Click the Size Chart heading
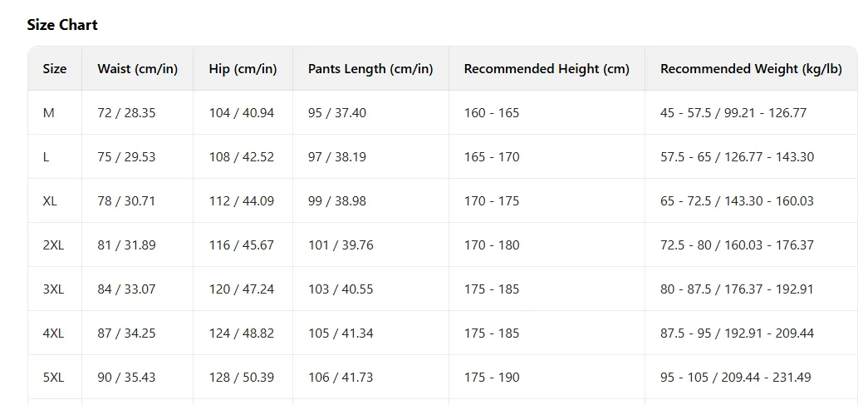 62,25
